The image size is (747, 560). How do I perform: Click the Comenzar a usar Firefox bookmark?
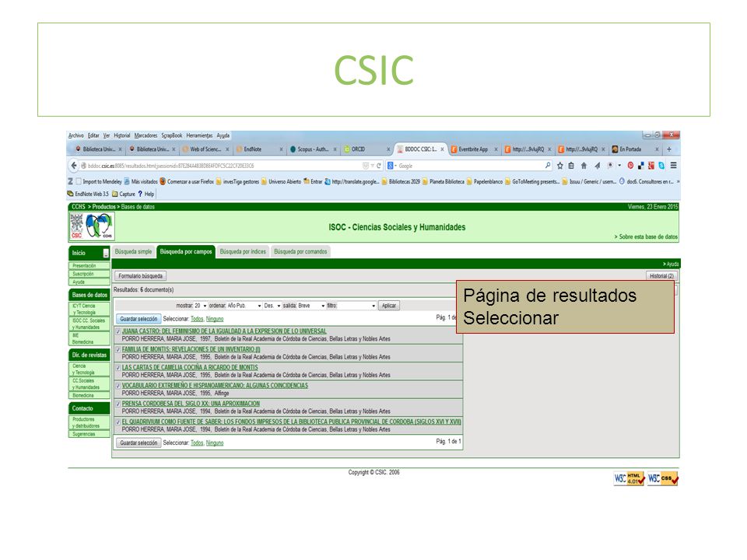187,181
